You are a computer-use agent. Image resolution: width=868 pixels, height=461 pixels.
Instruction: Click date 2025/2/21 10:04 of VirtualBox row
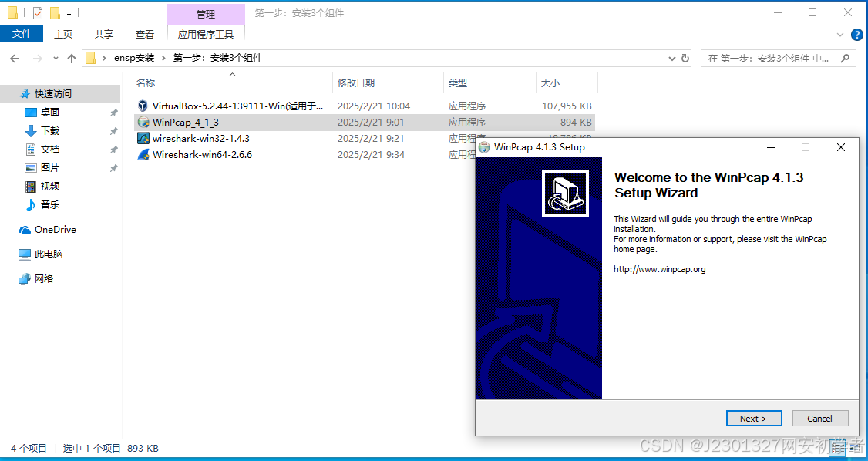(374, 106)
